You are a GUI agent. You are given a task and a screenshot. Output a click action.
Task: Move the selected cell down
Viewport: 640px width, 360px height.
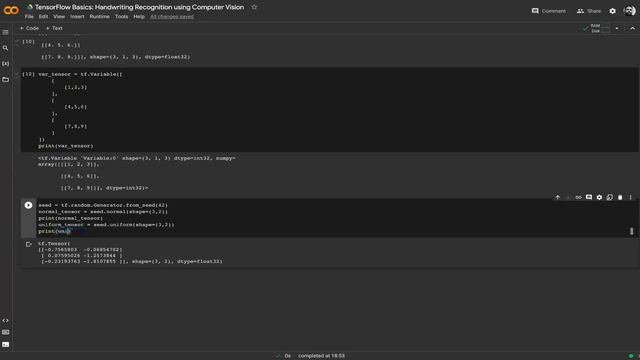click(568, 198)
